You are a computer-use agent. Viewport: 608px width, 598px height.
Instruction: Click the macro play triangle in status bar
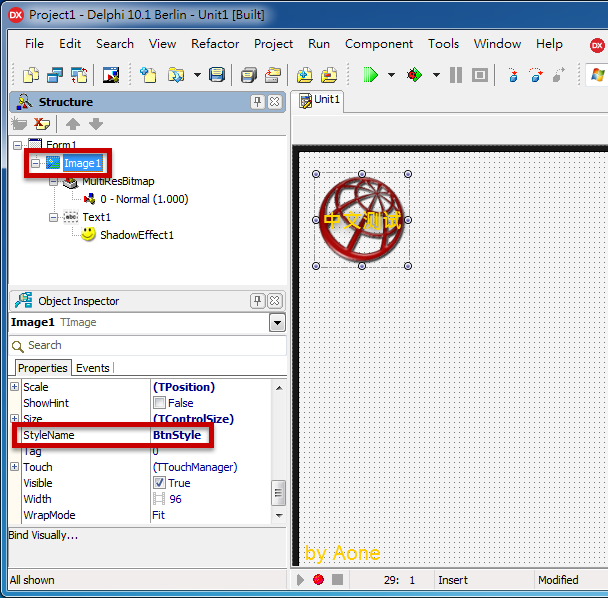[300, 579]
